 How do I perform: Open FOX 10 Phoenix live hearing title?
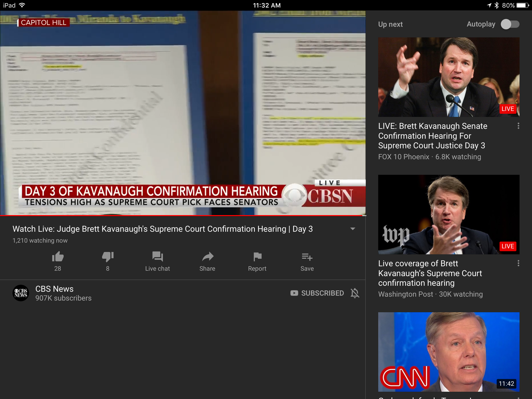click(x=433, y=136)
